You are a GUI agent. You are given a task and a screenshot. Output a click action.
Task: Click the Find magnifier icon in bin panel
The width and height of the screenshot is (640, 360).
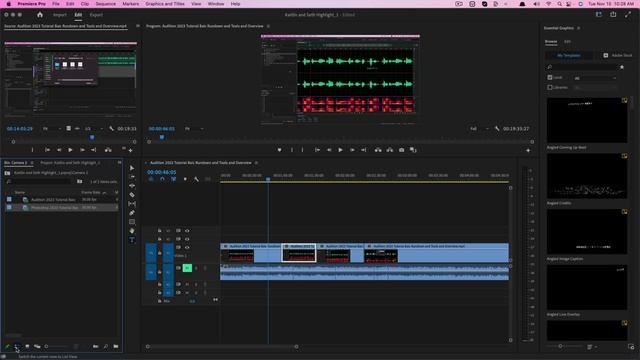[x=106, y=347]
